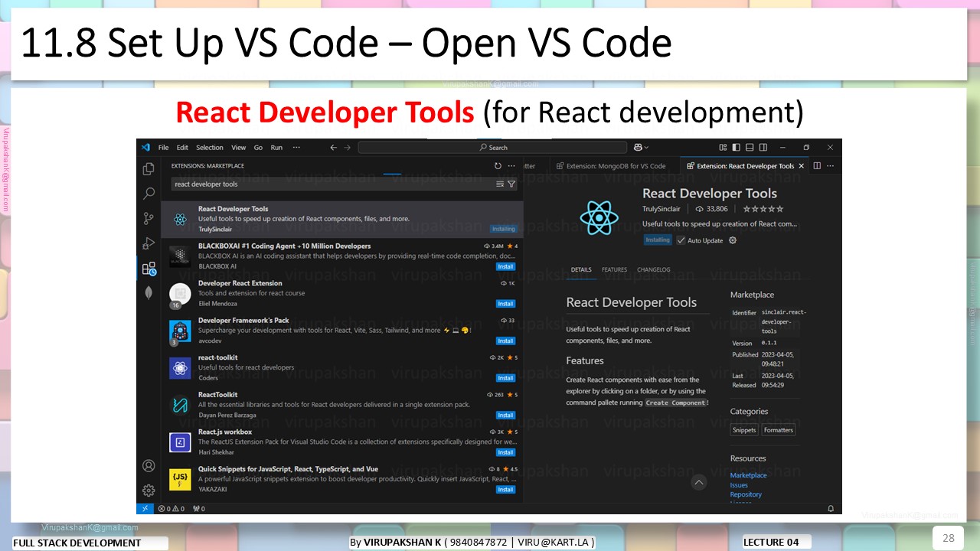Open the Repository resource link
The width and height of the screenshot is (980, 551).
click(x=746, y=494)
